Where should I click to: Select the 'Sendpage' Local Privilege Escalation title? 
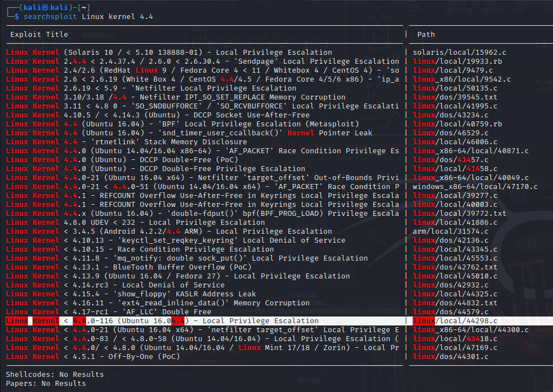pyautogui.click(x=202, y=62)
